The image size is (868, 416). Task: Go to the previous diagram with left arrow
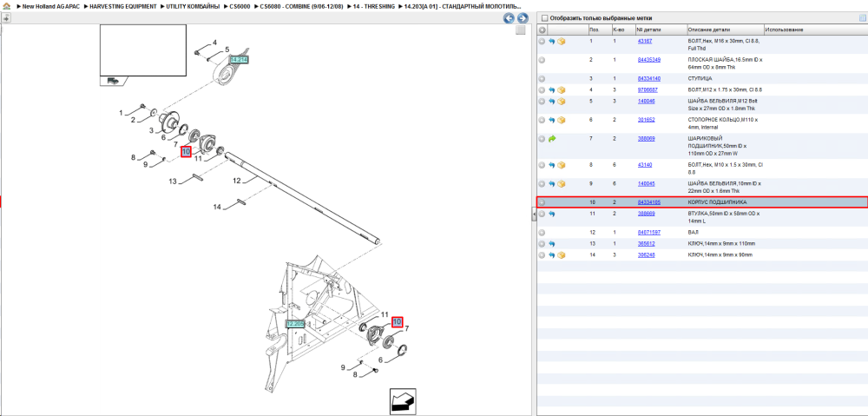click(x=508, y=18)
